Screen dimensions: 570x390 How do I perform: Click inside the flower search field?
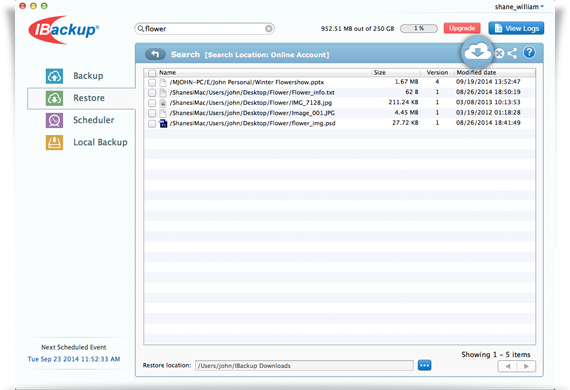[204, 29]
